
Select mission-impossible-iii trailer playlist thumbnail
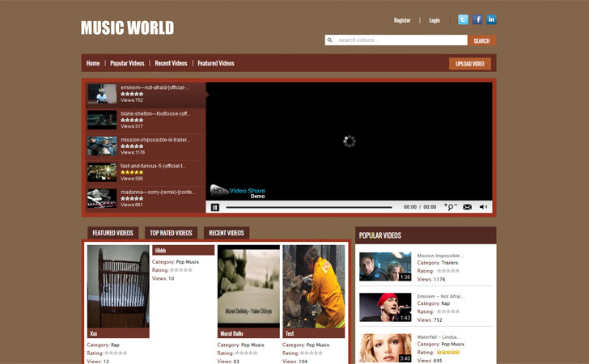coord(102,146)
